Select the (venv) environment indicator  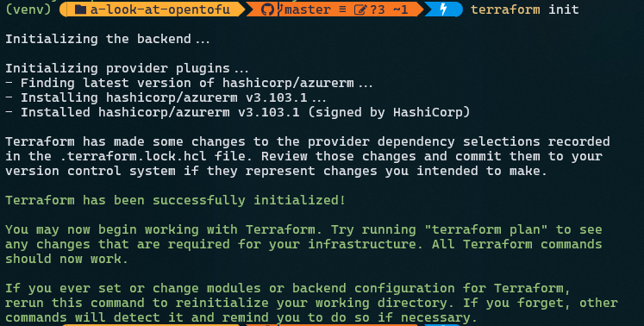pyautogui.click(x=28, y=9)
